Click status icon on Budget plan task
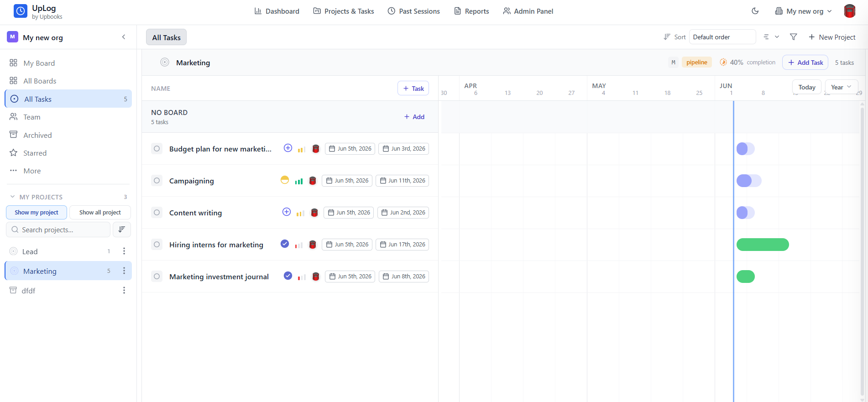 click(288, 148)
